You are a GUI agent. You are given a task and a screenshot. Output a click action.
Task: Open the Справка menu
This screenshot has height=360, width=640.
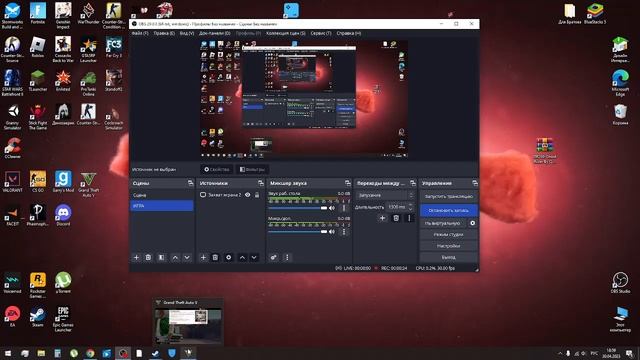(x=349, y=33)
